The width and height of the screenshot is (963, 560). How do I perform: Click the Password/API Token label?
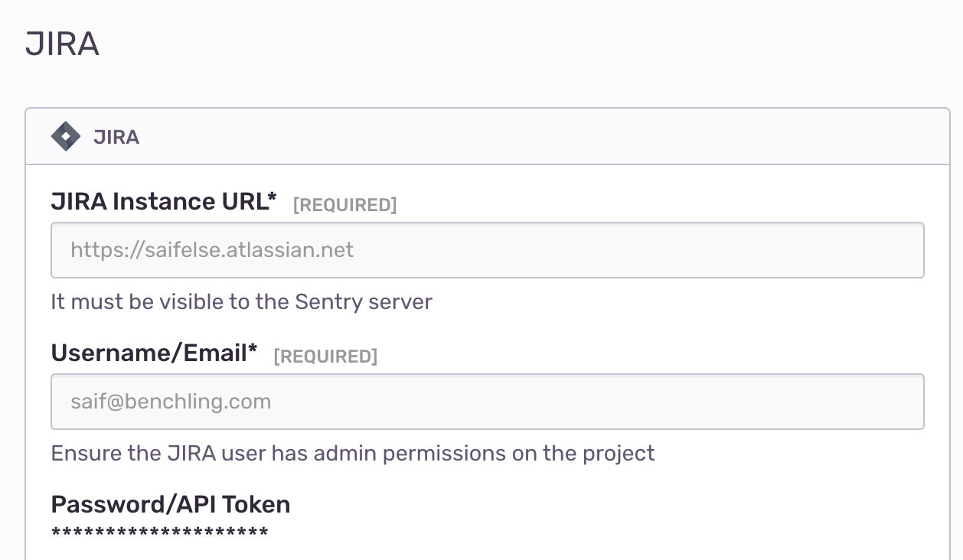[171, 505]
